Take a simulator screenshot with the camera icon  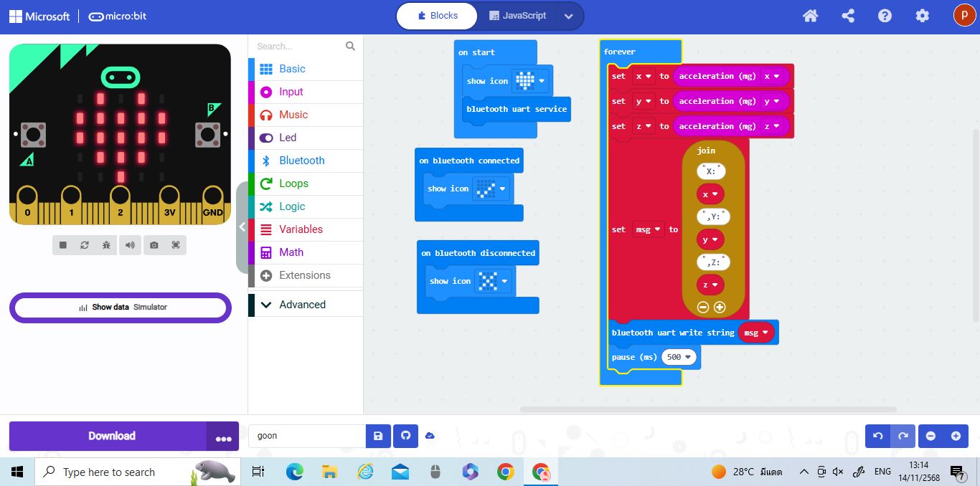coord(154,245)
